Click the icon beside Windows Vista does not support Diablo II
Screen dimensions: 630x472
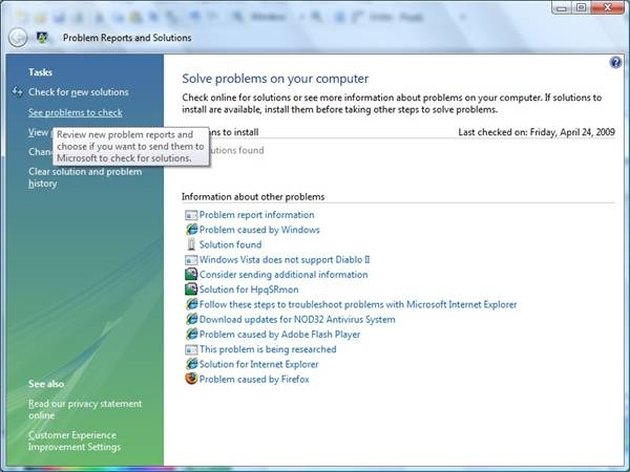point(191,260)
